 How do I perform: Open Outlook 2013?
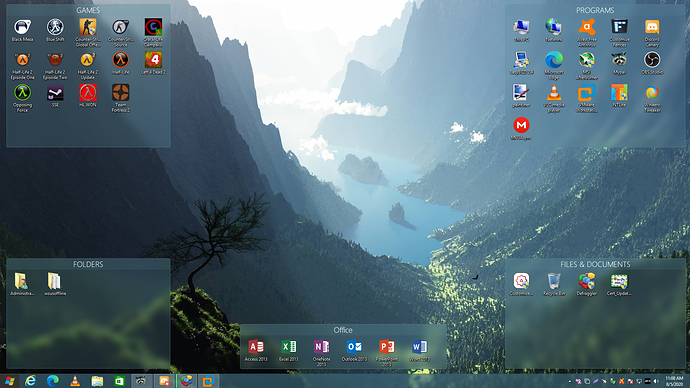[x=354, y=350]
